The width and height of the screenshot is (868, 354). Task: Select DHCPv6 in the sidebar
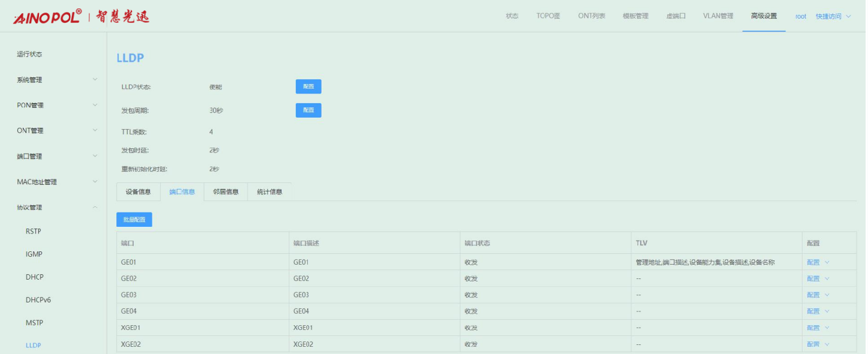pos(38,300)
